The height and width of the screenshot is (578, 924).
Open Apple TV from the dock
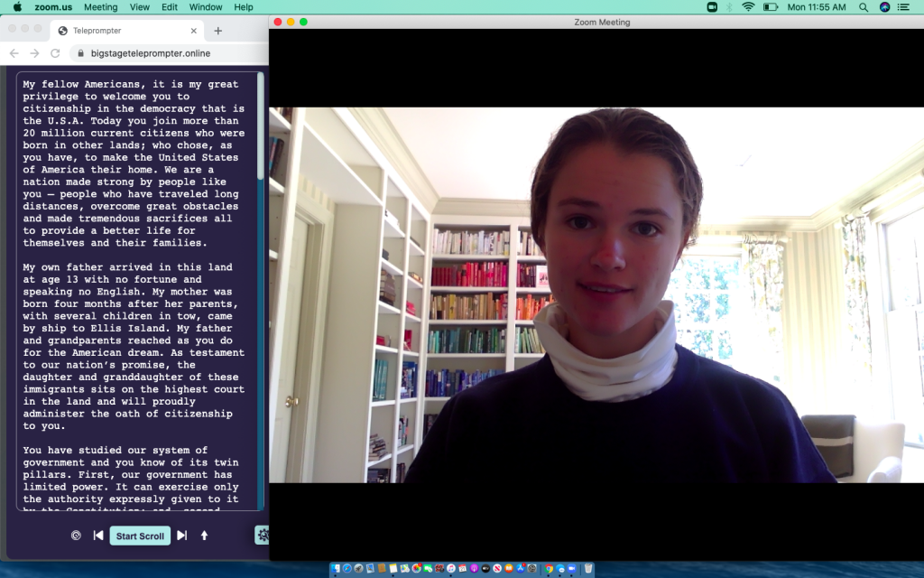click(485, 569)
